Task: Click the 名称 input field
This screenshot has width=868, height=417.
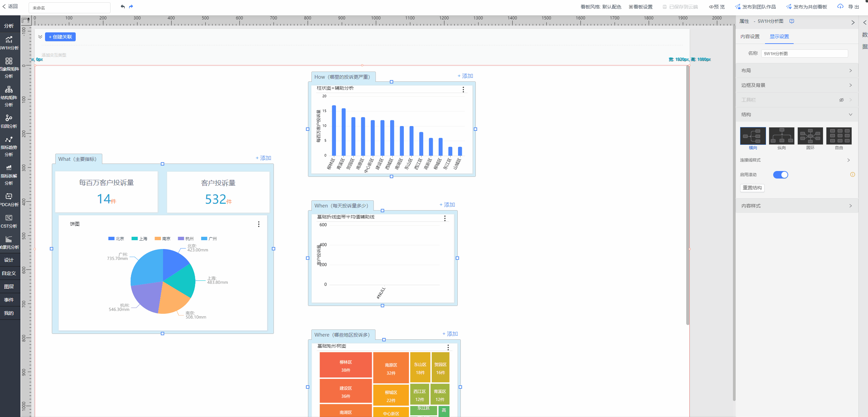Action: (x=804, y=53)
